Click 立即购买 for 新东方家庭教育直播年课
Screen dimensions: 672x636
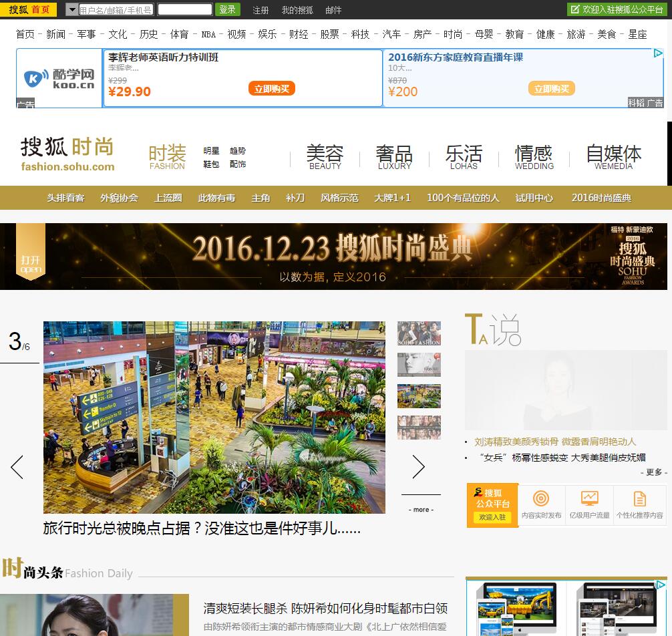(551, 89)
